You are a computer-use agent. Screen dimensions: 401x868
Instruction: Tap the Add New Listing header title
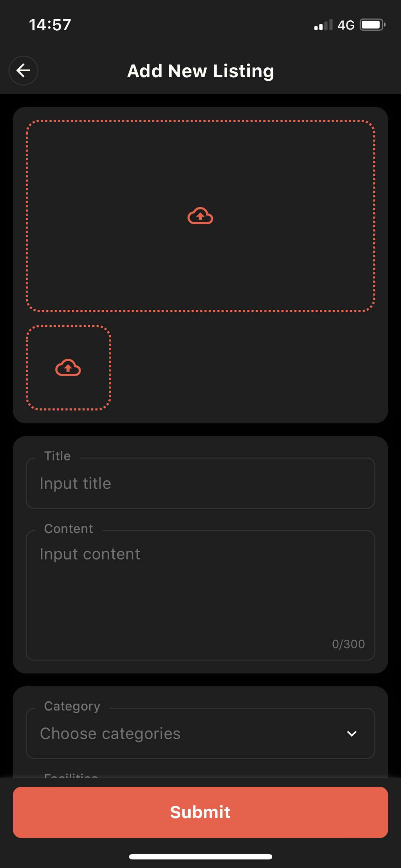coord(201,71)
